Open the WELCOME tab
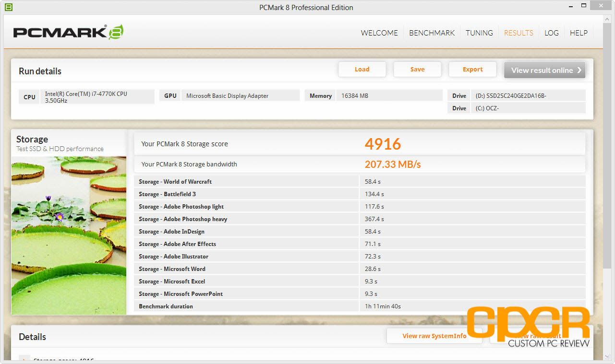Viewport: 615px width, 364px height. 379,33
